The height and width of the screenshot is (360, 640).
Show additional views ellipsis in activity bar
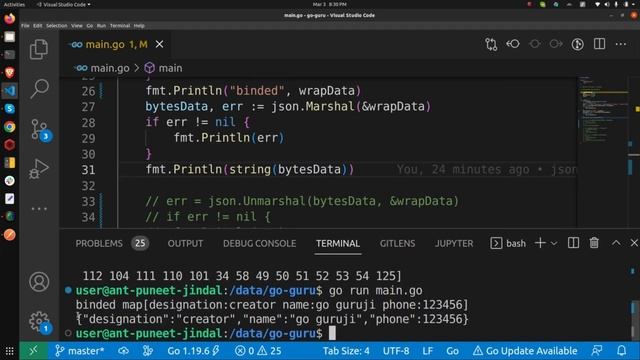coord(39,209)
